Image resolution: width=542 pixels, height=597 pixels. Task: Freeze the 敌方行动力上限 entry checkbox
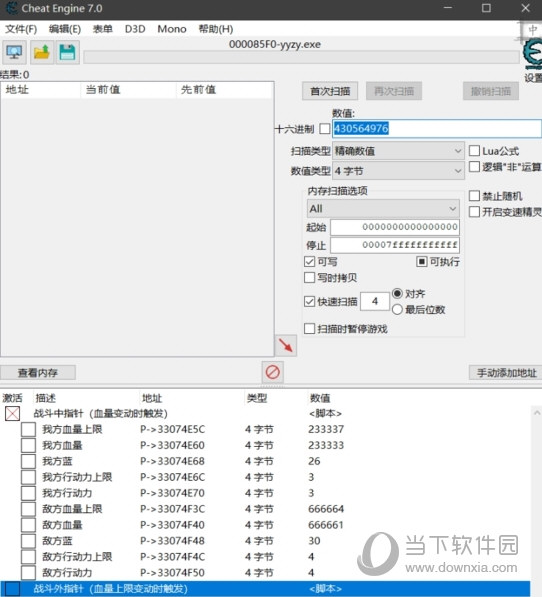click(x=29, y=557)
